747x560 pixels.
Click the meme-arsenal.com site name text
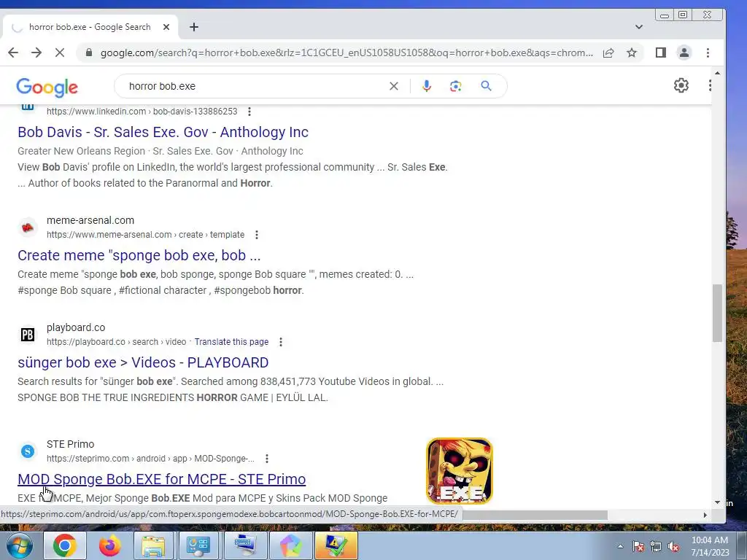tap(90, 220)
